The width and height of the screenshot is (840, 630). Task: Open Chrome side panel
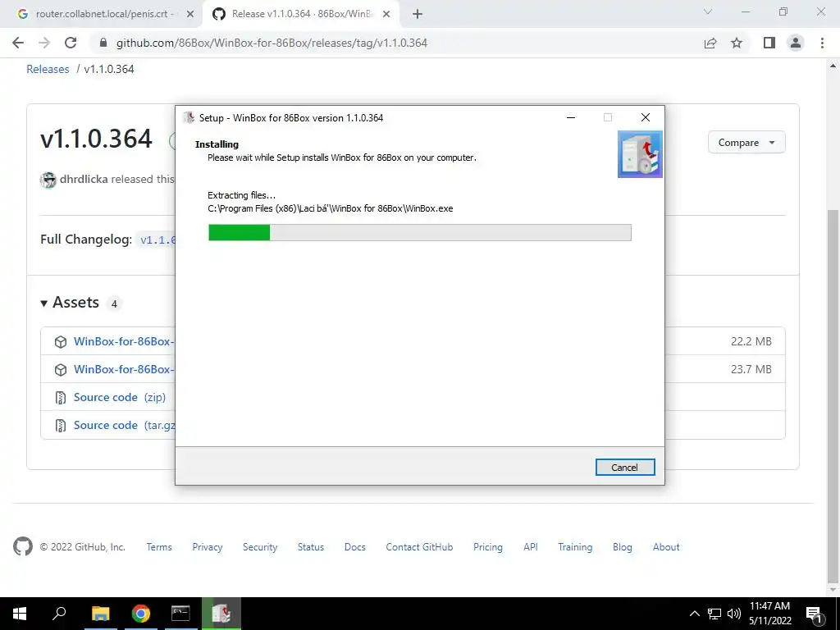(x=769, y=43)
